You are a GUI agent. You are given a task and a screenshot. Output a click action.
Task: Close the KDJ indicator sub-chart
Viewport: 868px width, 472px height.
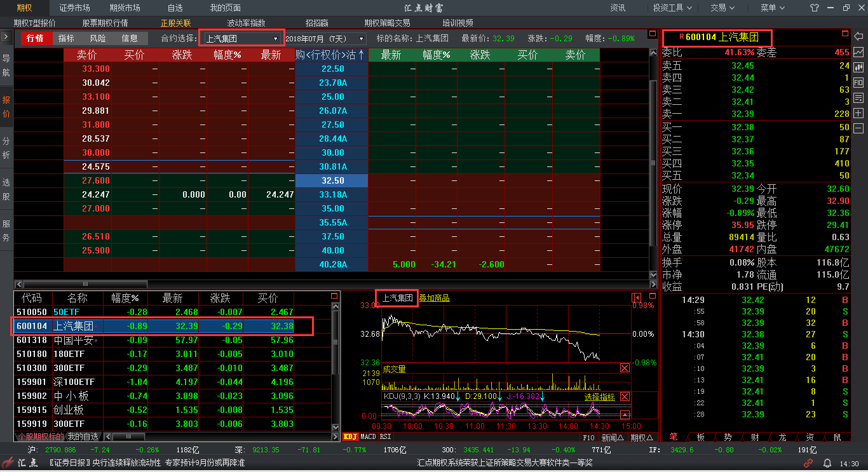point(625,396)
